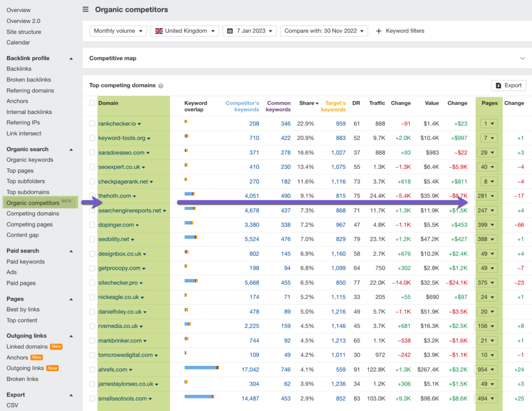
Task: Tick the checkbox for rankchecker.io
Action: coord(92,124)
